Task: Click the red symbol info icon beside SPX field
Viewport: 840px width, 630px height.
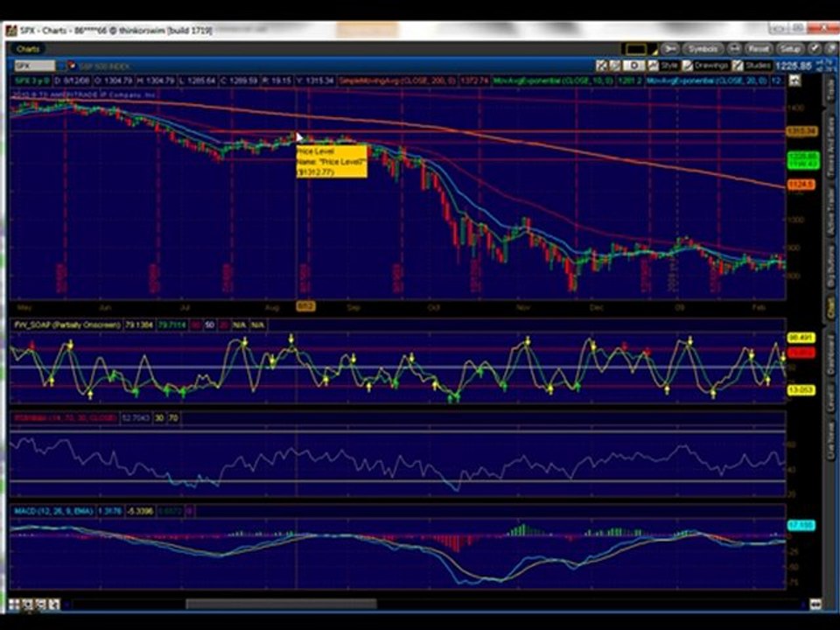Action: 71,66
